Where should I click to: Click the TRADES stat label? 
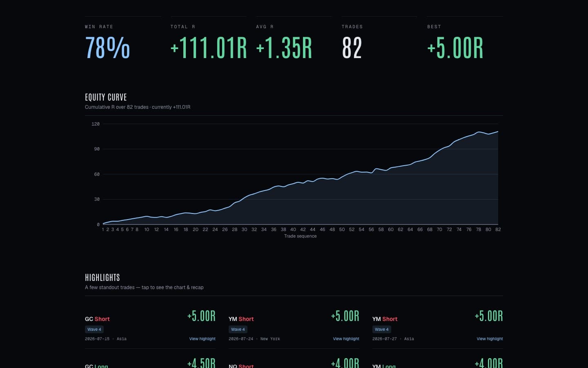[x=352, y=27]
